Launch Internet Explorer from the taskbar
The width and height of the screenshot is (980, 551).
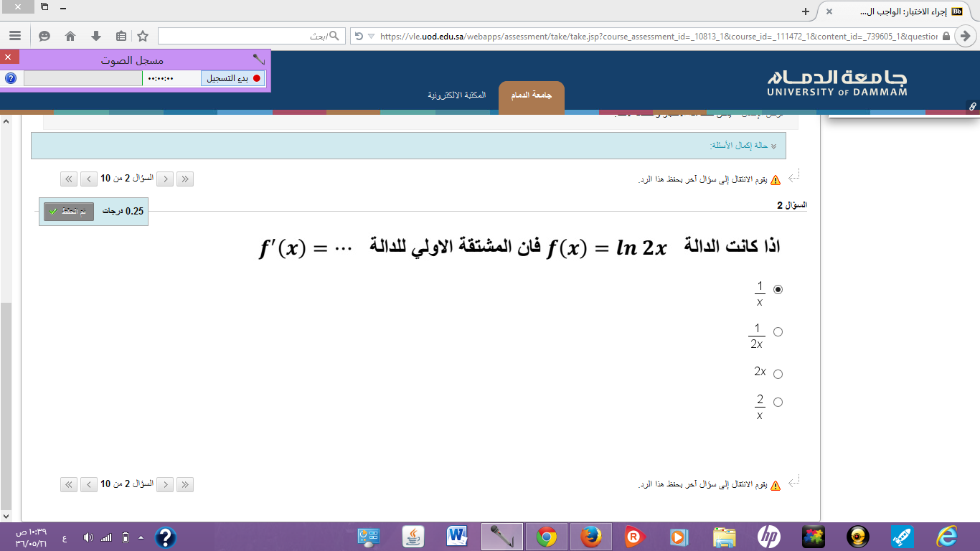[x=946, y=537]
